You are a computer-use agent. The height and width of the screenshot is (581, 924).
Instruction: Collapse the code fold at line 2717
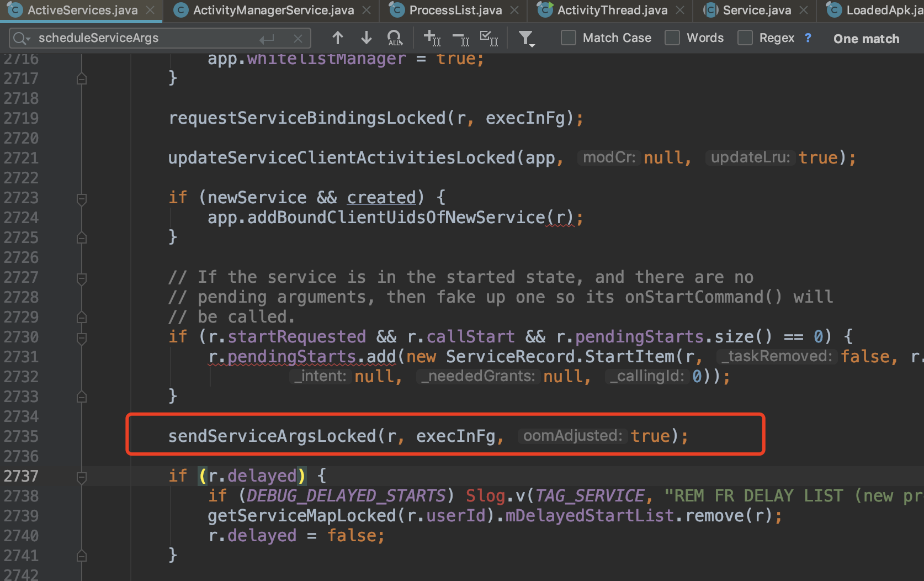81,78
